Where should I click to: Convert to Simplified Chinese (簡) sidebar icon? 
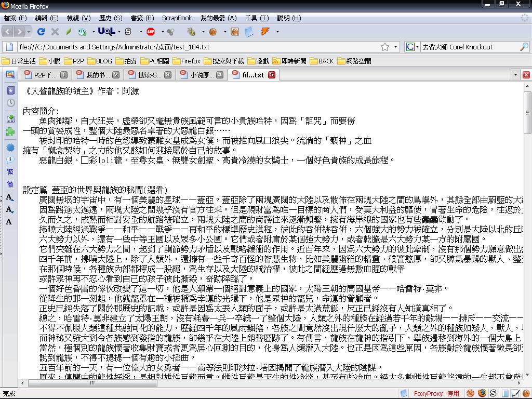(x=10, y=184)
